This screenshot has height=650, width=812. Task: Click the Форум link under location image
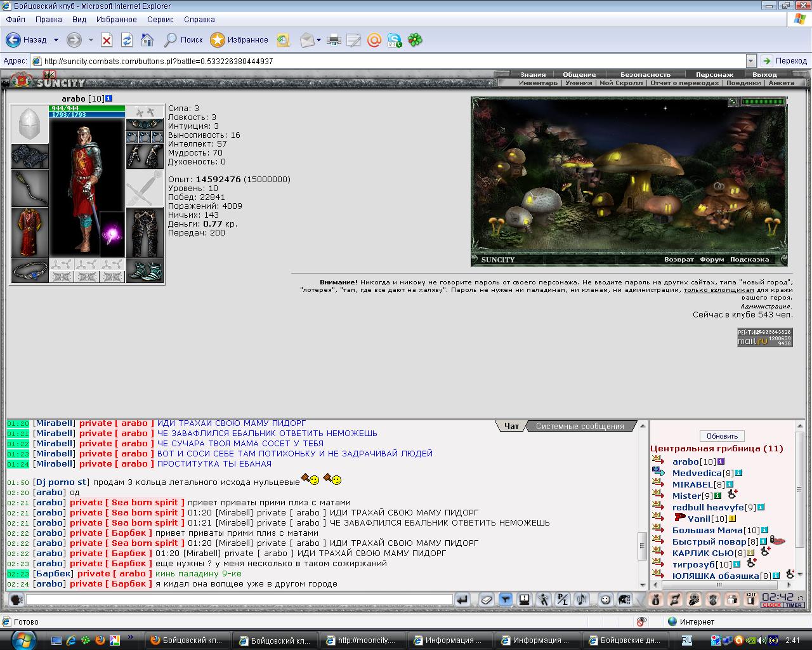(x=712, y=259)
